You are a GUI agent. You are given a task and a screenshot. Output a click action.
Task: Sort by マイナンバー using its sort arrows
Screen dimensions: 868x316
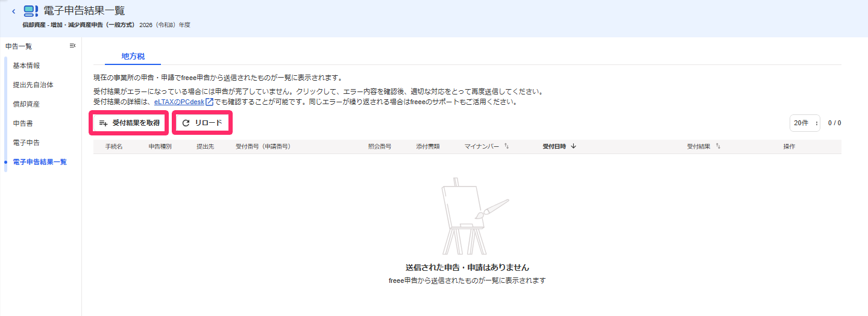click(506, 146)
